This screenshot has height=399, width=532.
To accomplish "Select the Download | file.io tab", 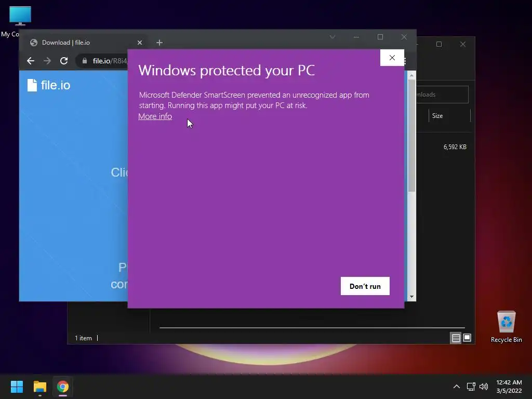I will pos(85,43).
